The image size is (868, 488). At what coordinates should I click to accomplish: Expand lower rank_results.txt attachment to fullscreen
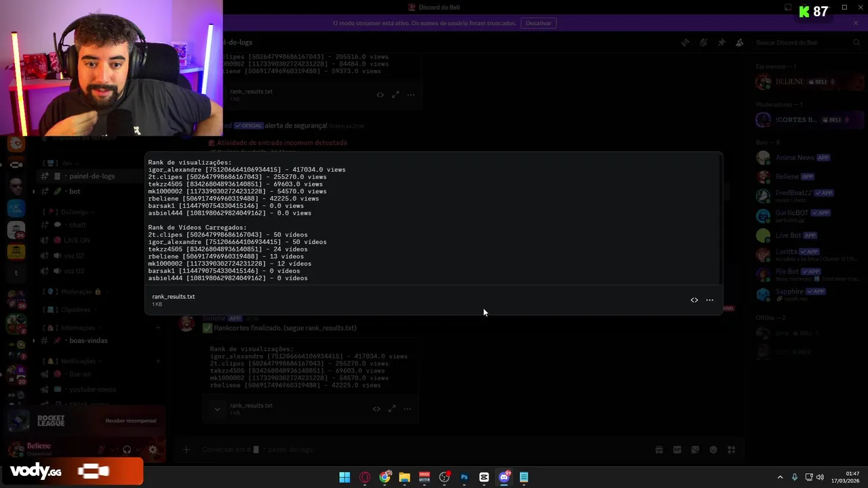[x=392, y=409]
